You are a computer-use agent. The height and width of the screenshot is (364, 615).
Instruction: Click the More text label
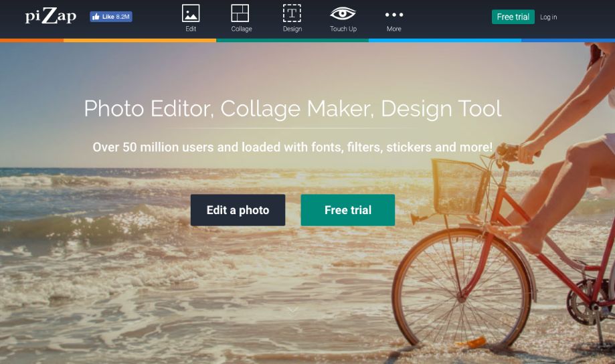click(393, 29)
